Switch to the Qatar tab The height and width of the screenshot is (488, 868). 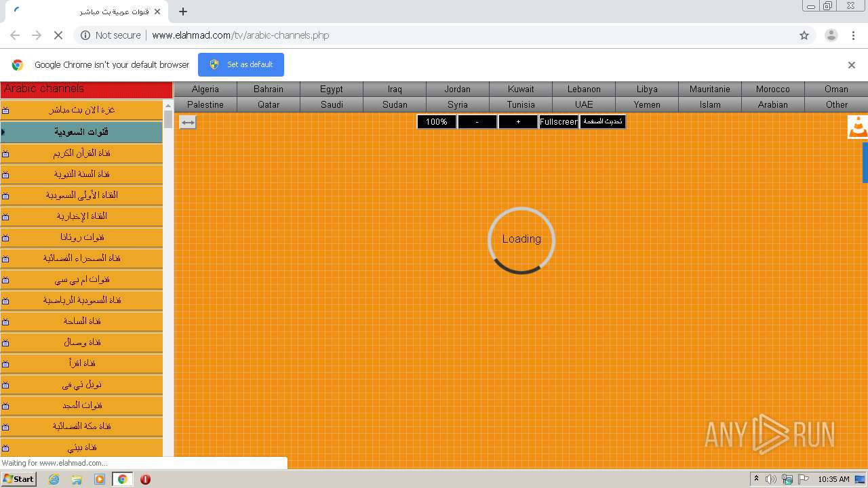[x=269, y=104]
